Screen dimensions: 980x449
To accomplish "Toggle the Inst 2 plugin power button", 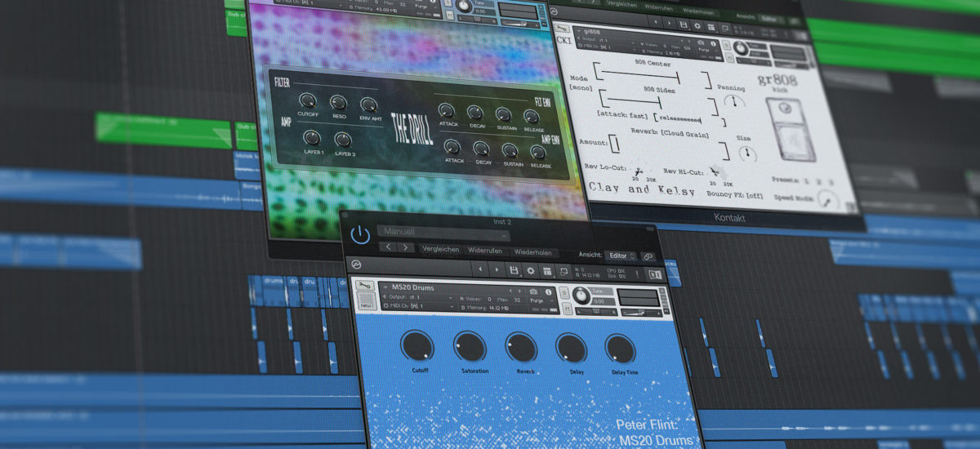I will (x=360, y=235).
